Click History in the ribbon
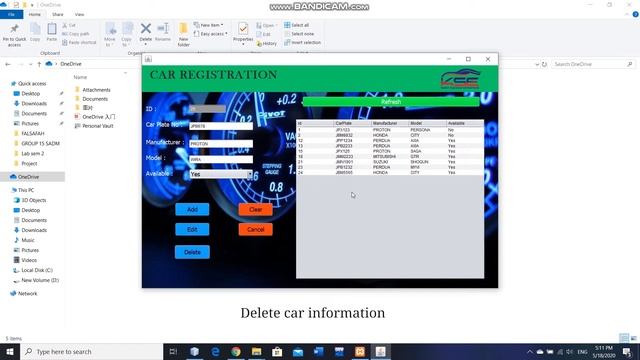 point(267,43)
